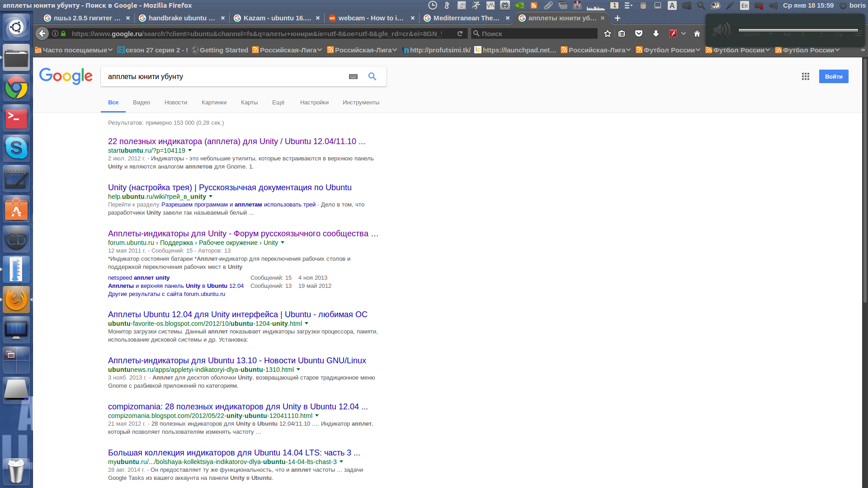This screenshot has width=868, height=488.
Task: Toggle the En keyboard layout indicator
Action: click(x=744, y=5)
